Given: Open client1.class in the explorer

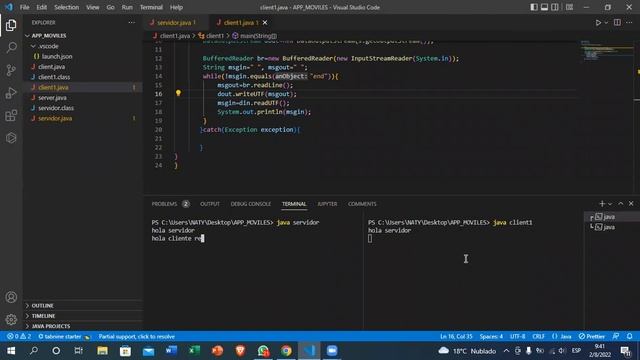Looking at the screenshot, I should coord(83,77).
